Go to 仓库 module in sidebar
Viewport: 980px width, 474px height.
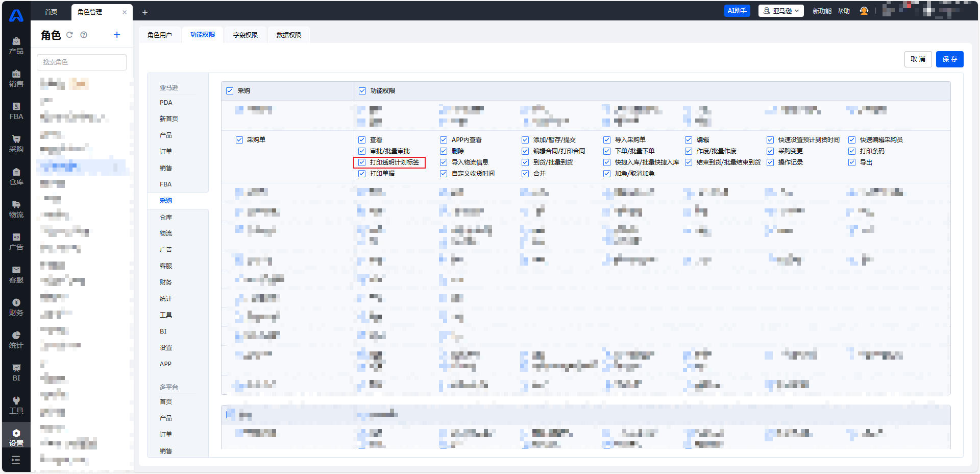click(x=16, y=176)
